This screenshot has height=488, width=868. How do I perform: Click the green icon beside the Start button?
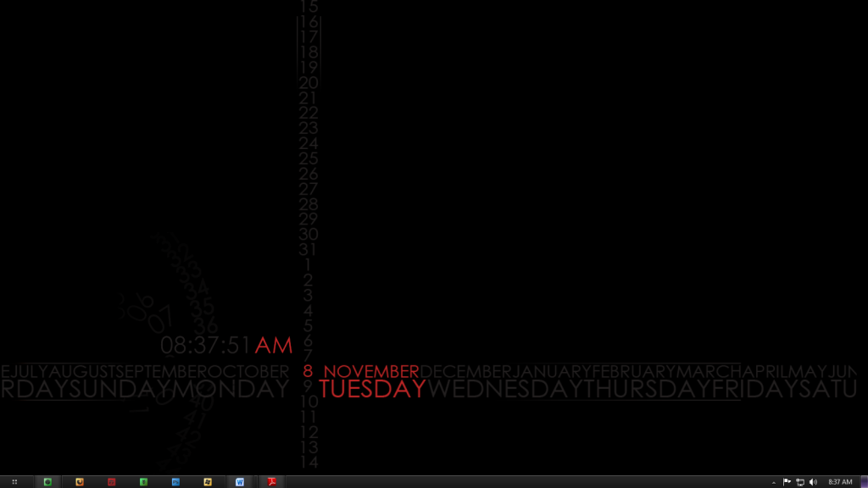point(47,481)
